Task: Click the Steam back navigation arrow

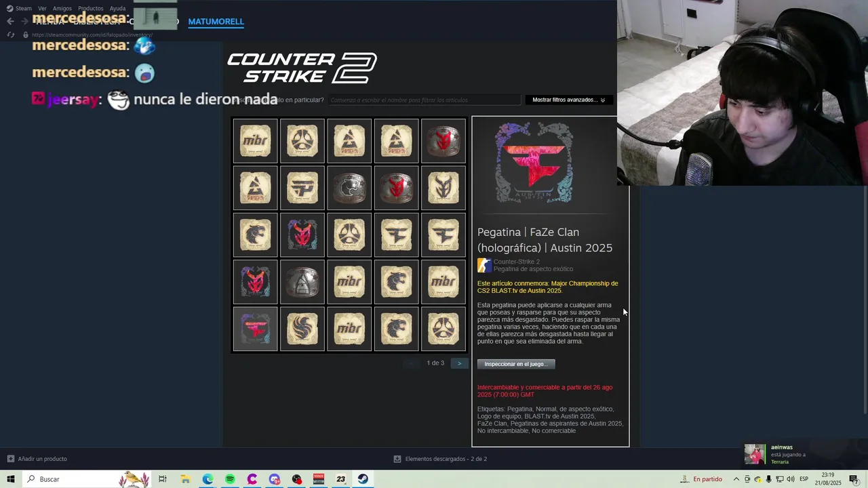Action: click(10, 22)
